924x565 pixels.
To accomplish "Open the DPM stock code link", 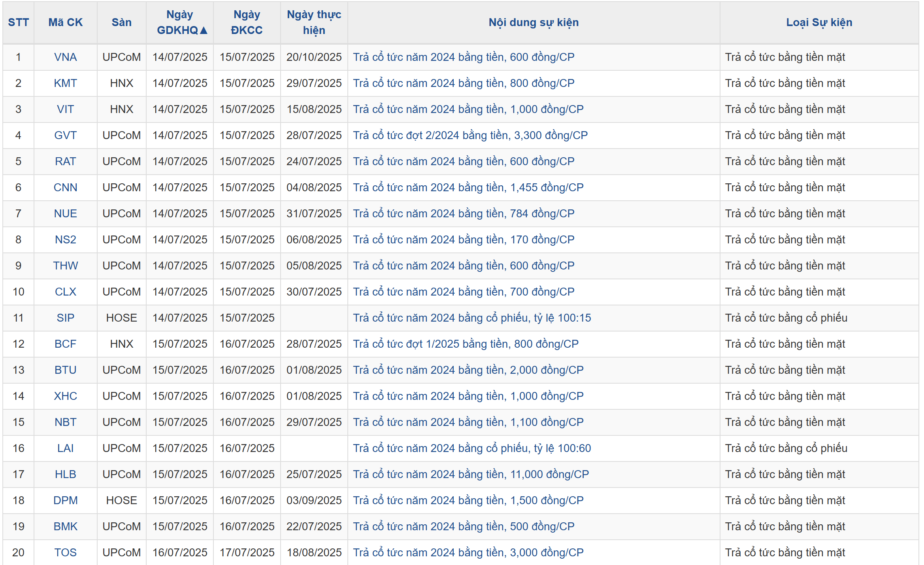I will tap(65, 501).
